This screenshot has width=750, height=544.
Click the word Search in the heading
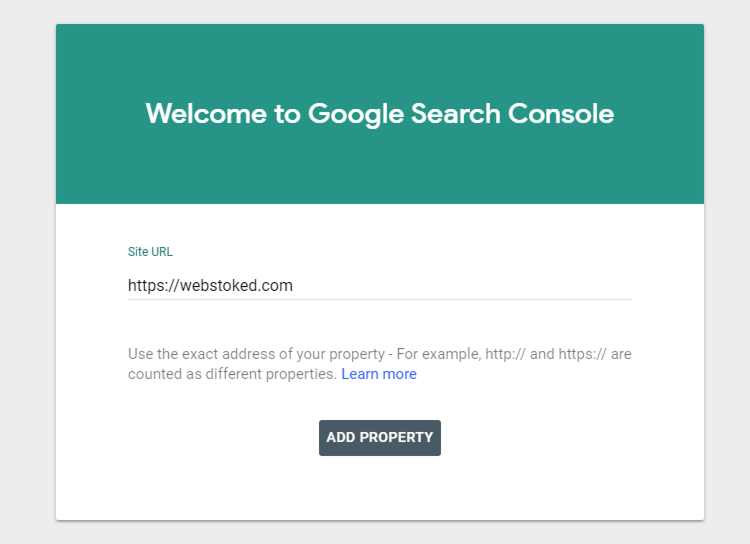456,114
